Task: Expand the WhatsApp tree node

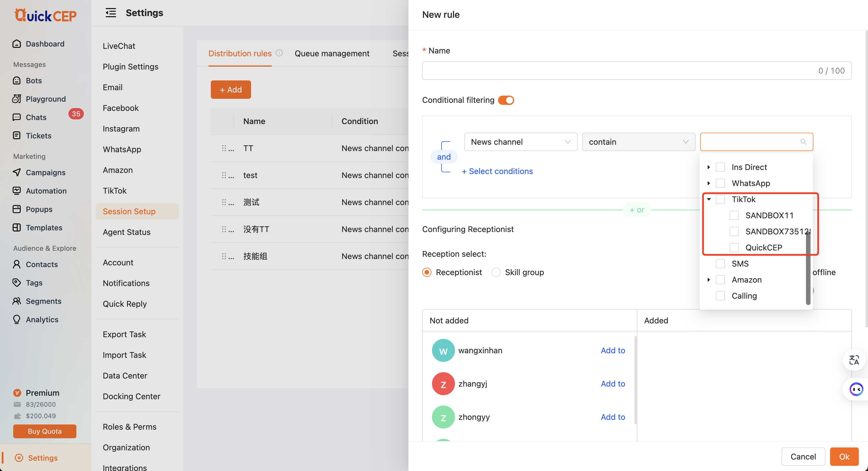Action: pos(709,183)
